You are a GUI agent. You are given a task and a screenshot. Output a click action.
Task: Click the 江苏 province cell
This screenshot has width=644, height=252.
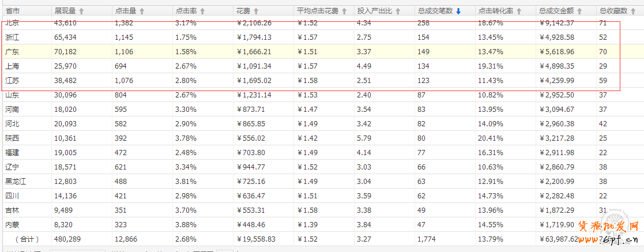tap(12, 81)
